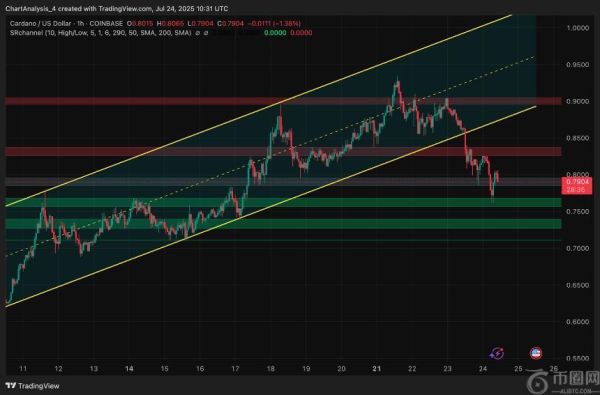Screen dimensions: 600x395
Task: Click the second ∅ symbol after SRchannel settings
Action: pos(206,33)
